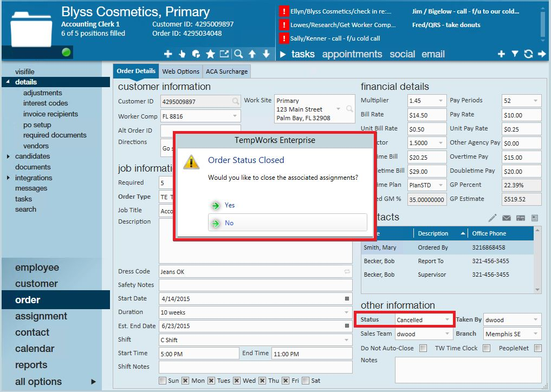Screen dimensions: 551x392
Task: Open the Duration dropdown
Action: pos(347,312)
